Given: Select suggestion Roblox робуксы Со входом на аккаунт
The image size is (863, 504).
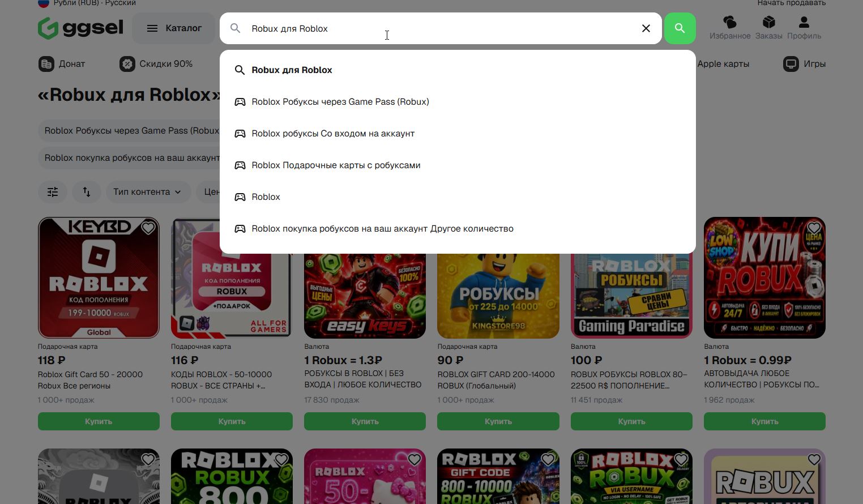Looking at the screenshot, I should [x=458, y=134].
